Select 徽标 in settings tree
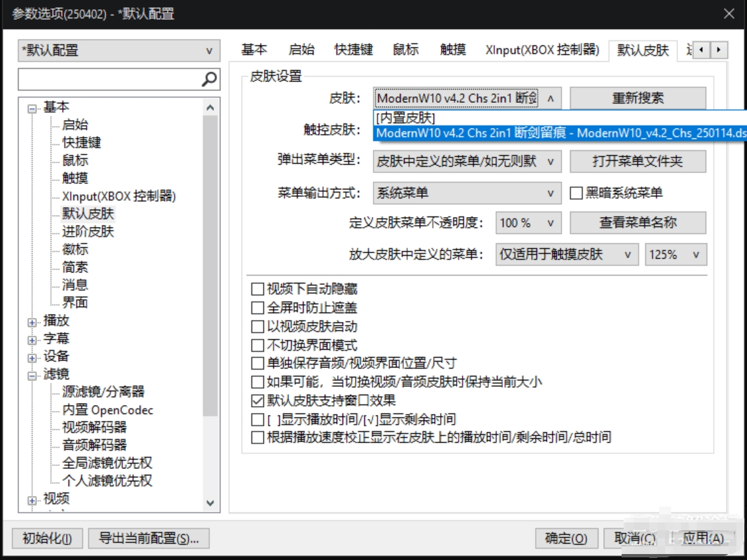Viewport: 747px width, 560px height. (x=75, y=249)
